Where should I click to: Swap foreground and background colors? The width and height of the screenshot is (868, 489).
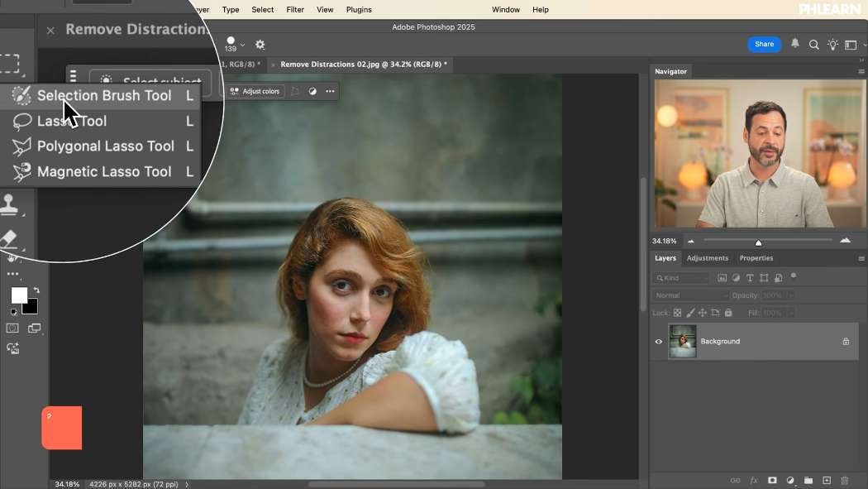[36, 290]
